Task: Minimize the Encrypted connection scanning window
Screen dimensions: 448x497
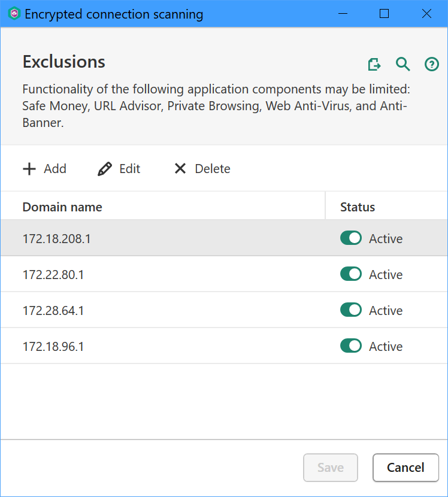Action: pyautogui.click(x=343, y=14)
